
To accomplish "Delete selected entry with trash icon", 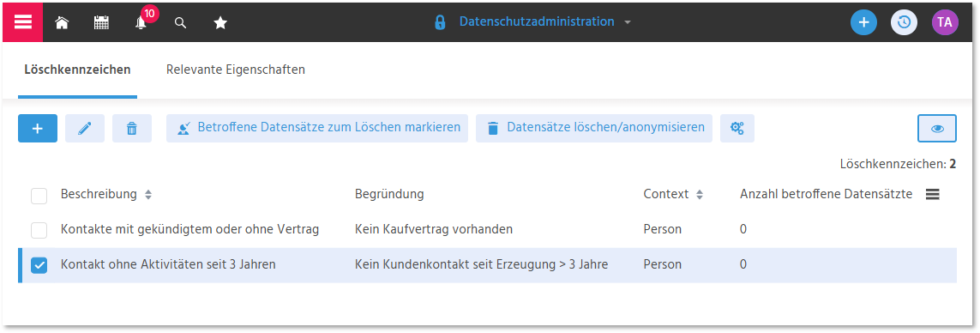I will point(132,129).
